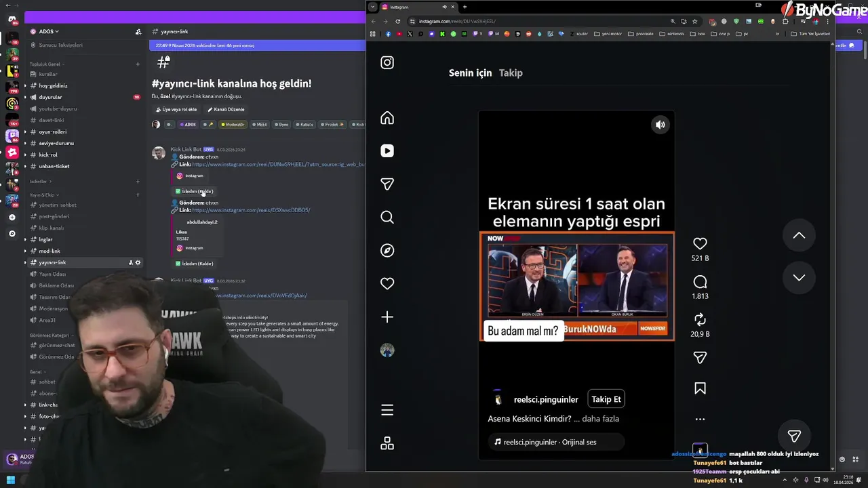Add a server with Discord plus icon

pos(12,218)
